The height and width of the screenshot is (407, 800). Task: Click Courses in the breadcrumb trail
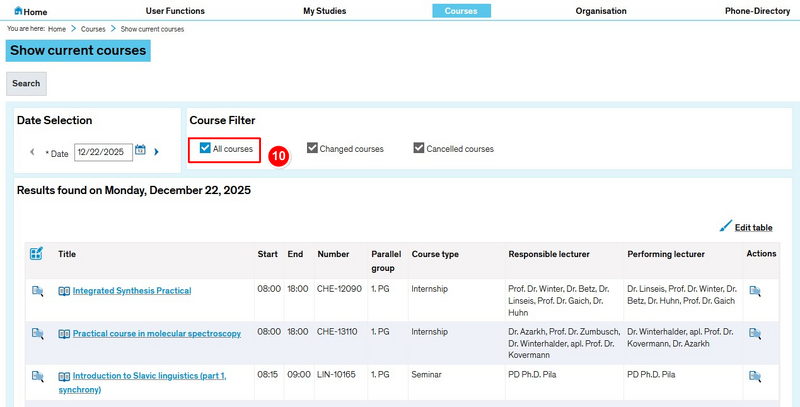pos(93,29)
